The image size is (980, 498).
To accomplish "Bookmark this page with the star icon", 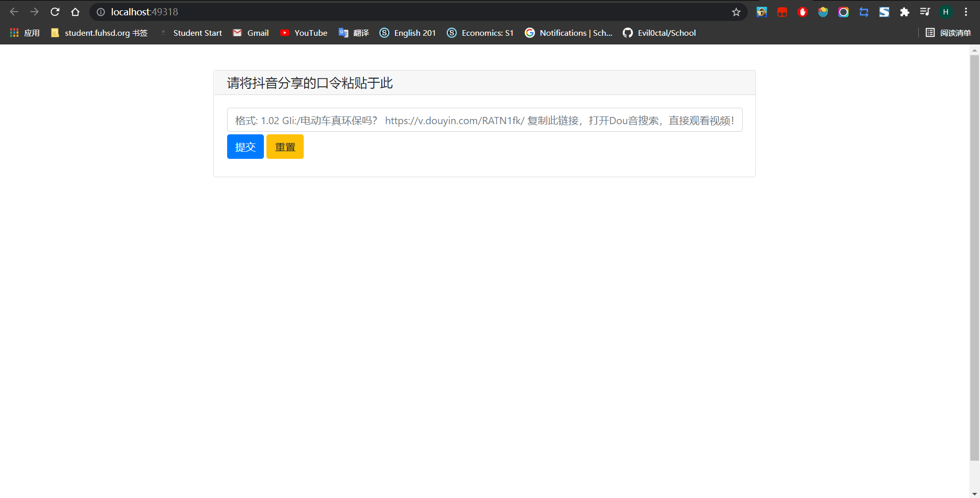I will pyautogui.click(x=736, y=12).
